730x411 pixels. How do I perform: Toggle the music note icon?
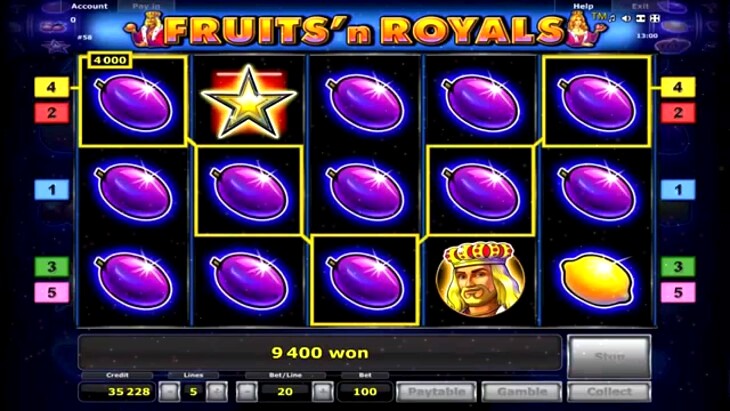click(613, 18)
